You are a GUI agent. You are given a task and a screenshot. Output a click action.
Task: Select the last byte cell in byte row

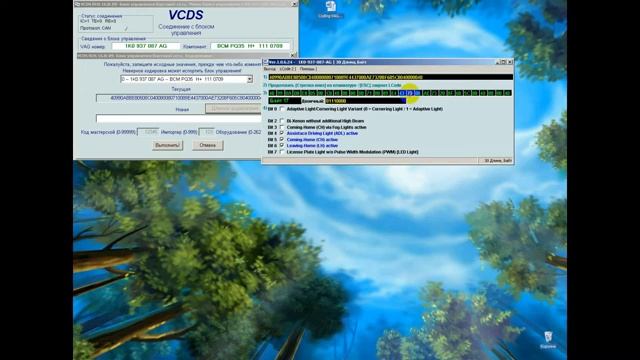tap(507, 93)
